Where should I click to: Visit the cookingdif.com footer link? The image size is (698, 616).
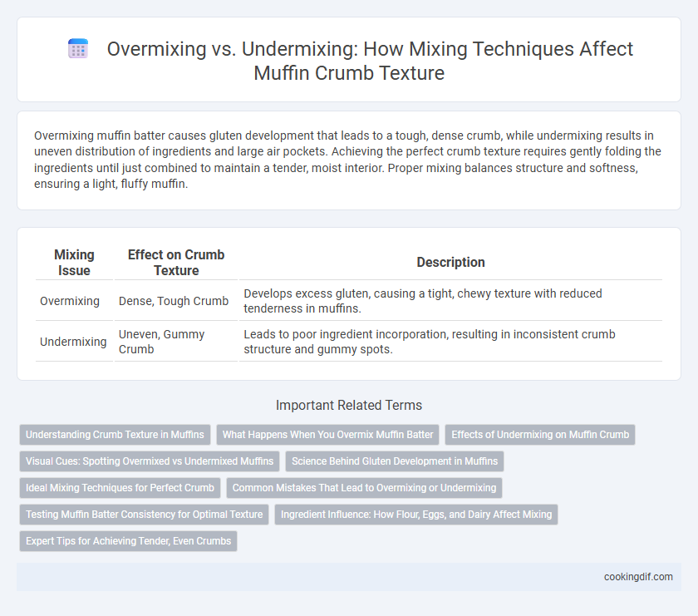[638, 577]
